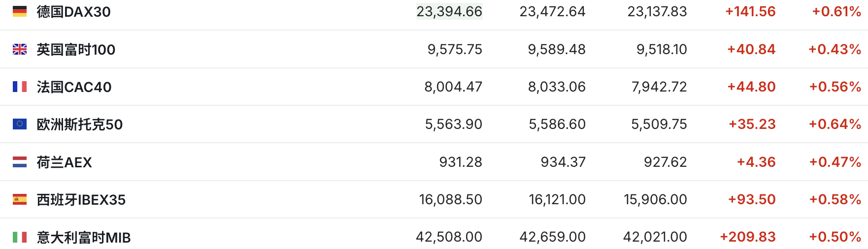Click the highlighted DAX30 price 23,394.66
This screenshot has width=868, height=249.
(449, 11)
